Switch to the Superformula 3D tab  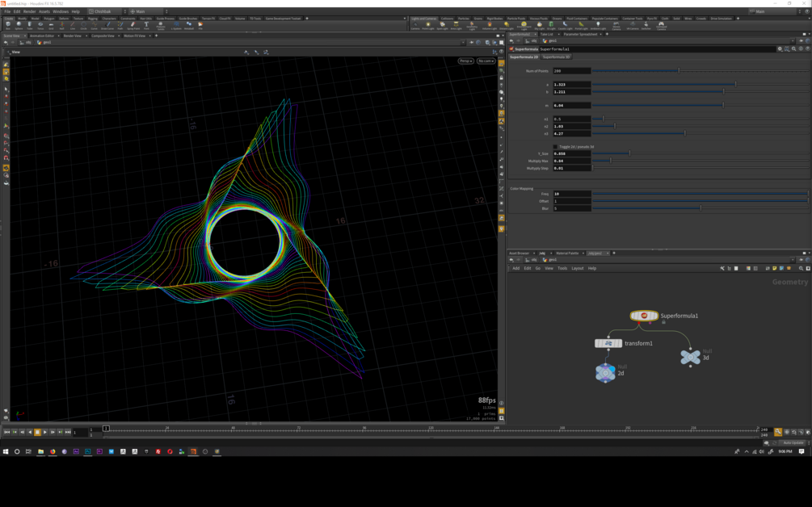coord(556,57)
